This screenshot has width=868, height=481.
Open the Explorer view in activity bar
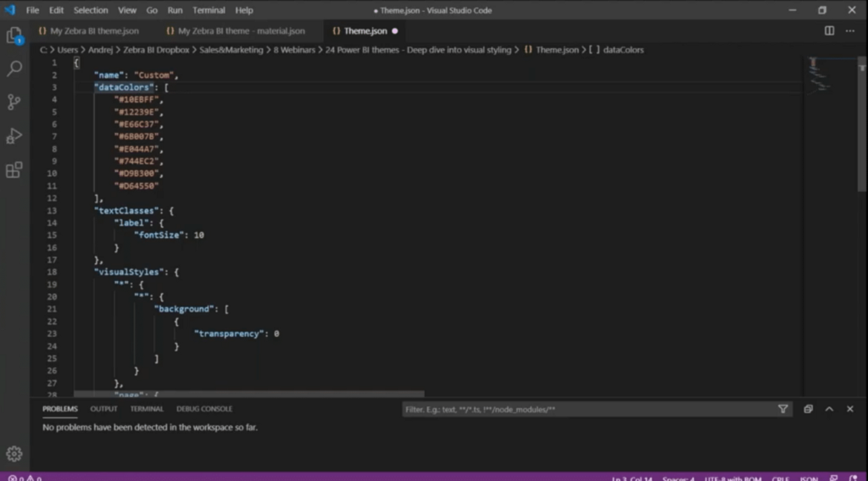14,36
